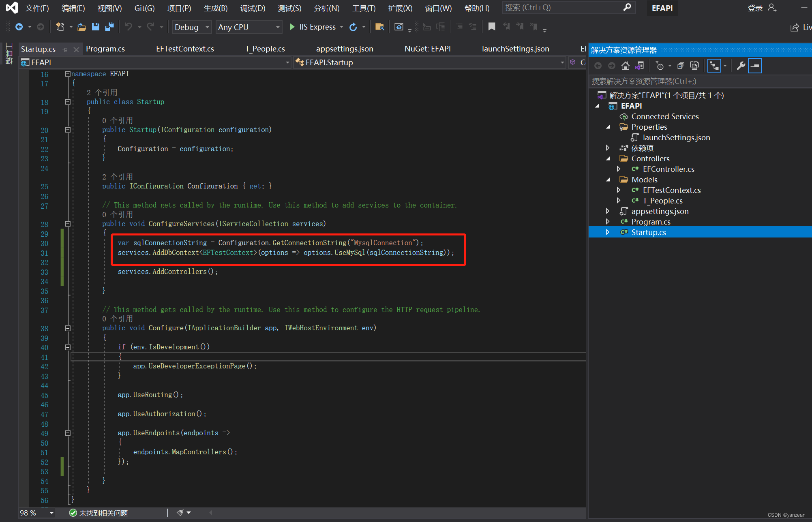Image resolution: width=812 pixels, height=522 pixels.
Task: Open the Any CPU platform dropdown
Action: coord(249,27)
